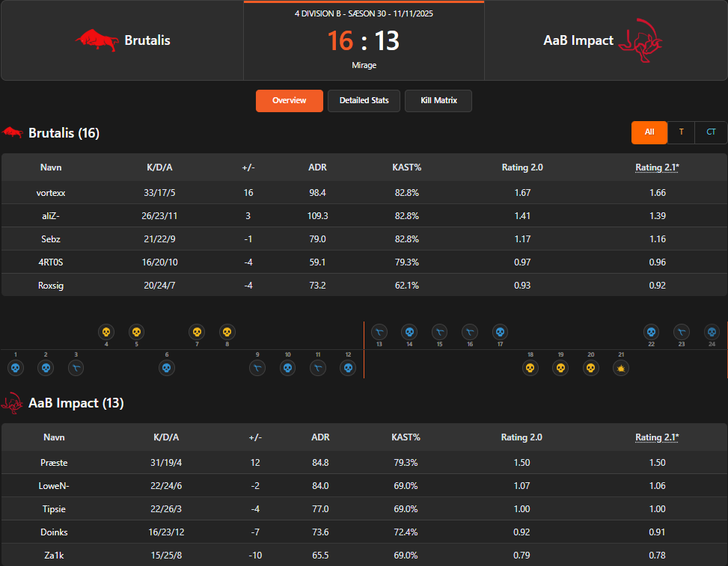The width and height of the screenshot is (728, 566).
Task: Click Brutalis Rating 2.1* column header
Action: [657, 167]
